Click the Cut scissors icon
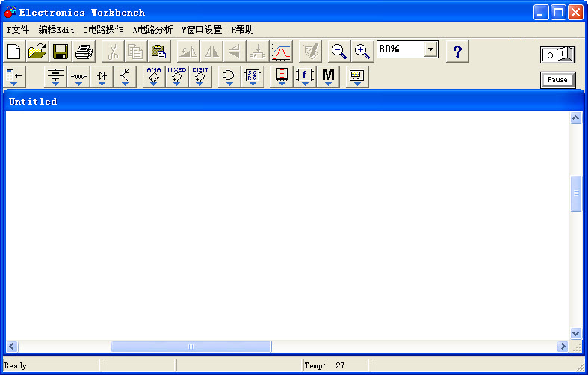 point(113,52)
